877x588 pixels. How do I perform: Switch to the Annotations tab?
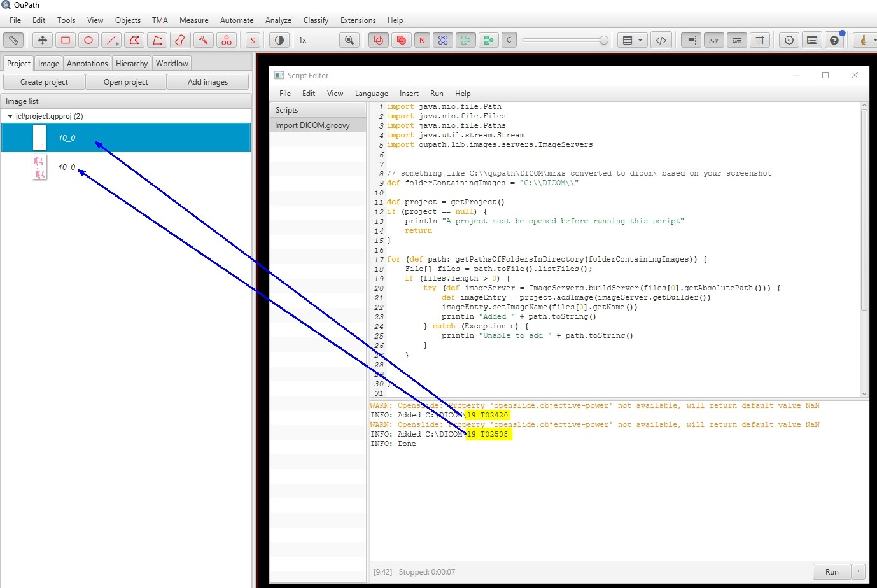point(87,64)
